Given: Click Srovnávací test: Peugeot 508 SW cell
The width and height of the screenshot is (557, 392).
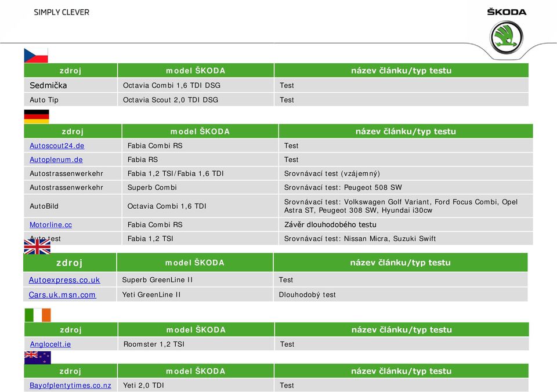Looking at the screenshot, I should point(406,187).
